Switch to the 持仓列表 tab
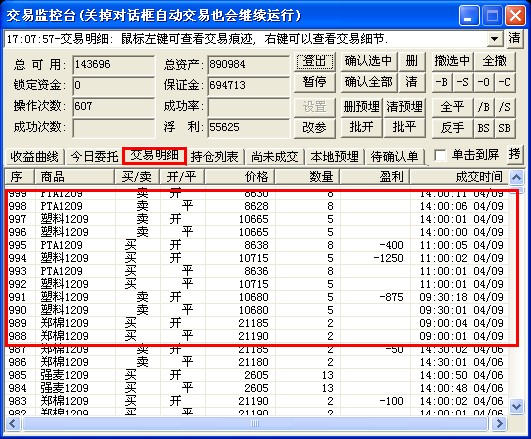 (215, 156)
